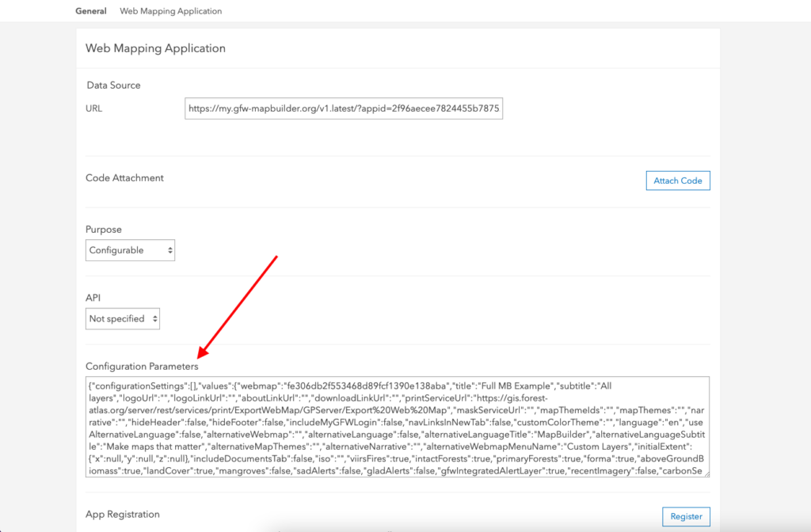Screen dimensions: 811x532
Task: Switch to the General tab
Action: tap(90, 10)
